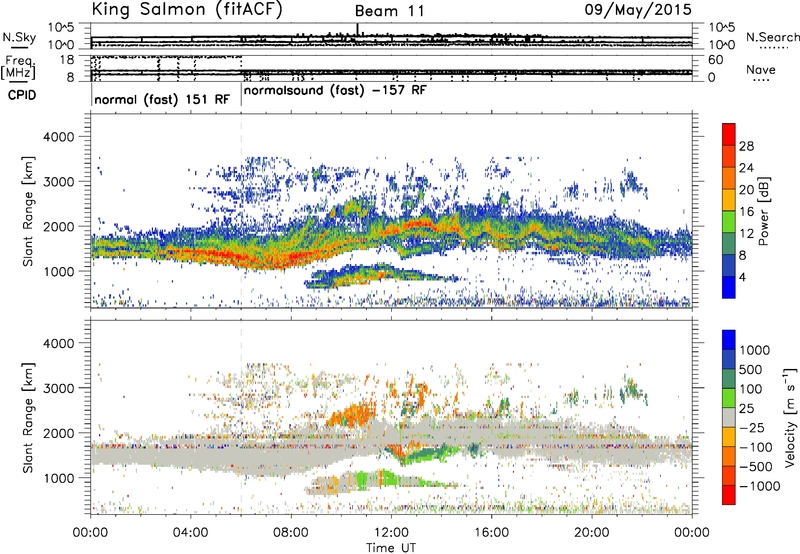The width and height of the screenshot is (800, 554).
Task: Click the '16:00' time tick label
Action: tap(491, 533)
